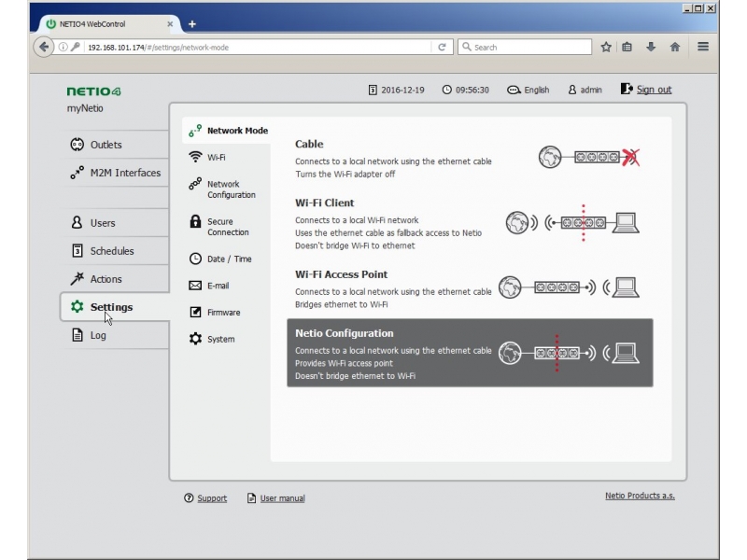The height and width of the screenshot is (560, 747).
Task: Open the browser hamburger menu
Action: [703, 47]
